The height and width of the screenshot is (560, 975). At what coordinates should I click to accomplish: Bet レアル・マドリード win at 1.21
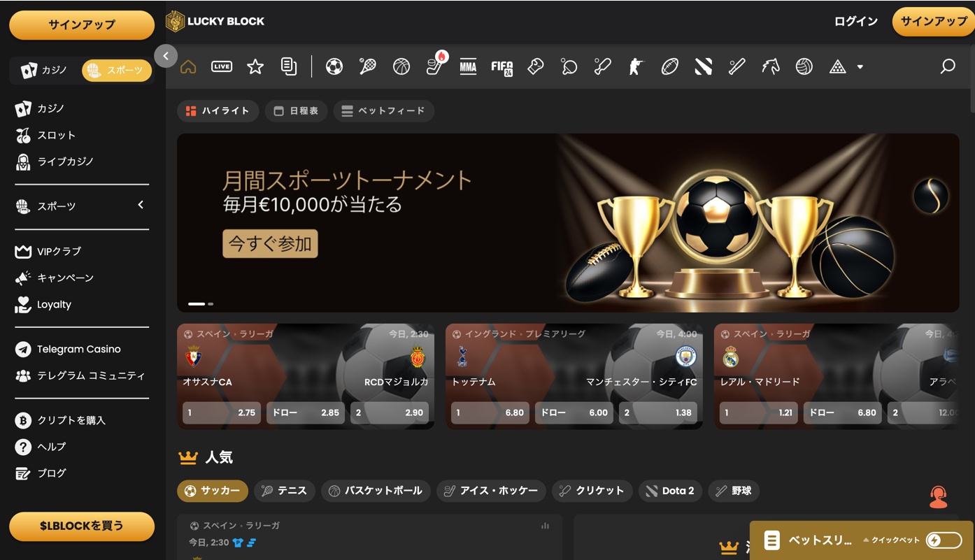click(x=759, y=412)
